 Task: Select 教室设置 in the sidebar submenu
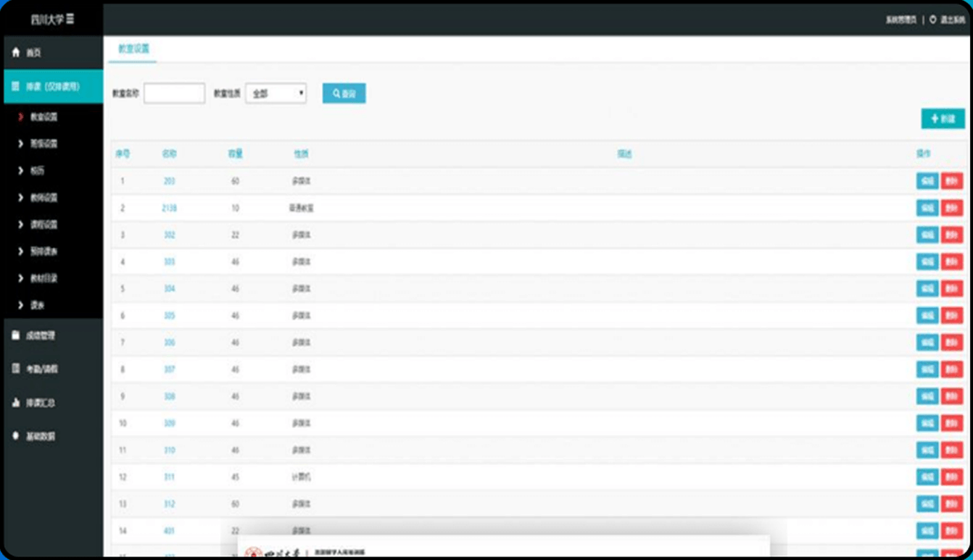point(44,117)
